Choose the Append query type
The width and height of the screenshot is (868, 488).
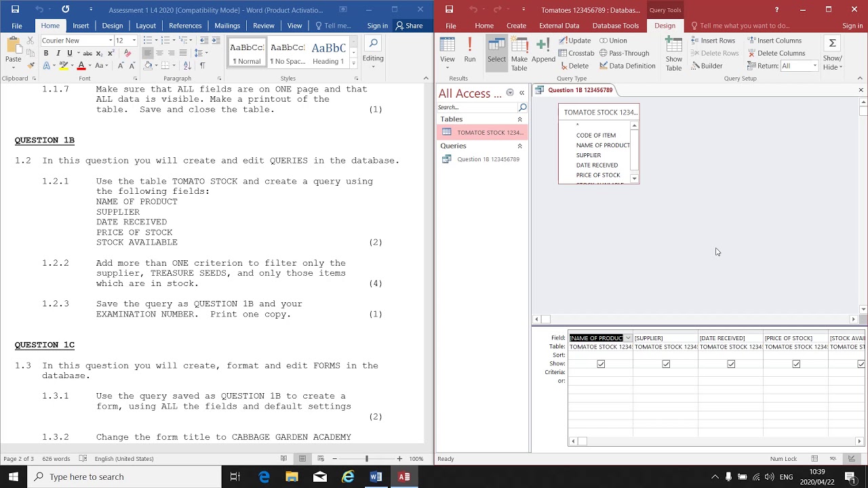click(x=543, y=51)
